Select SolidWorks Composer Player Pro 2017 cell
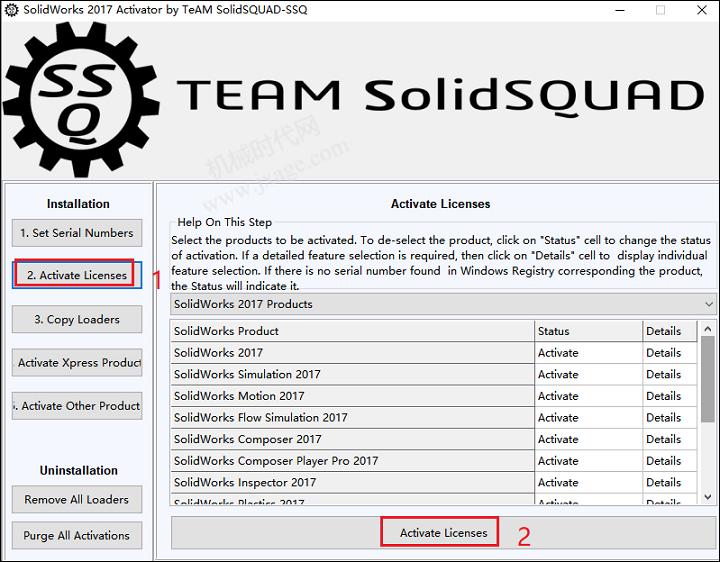This screenshot has width=720, height=562. [x=352, y=461]
